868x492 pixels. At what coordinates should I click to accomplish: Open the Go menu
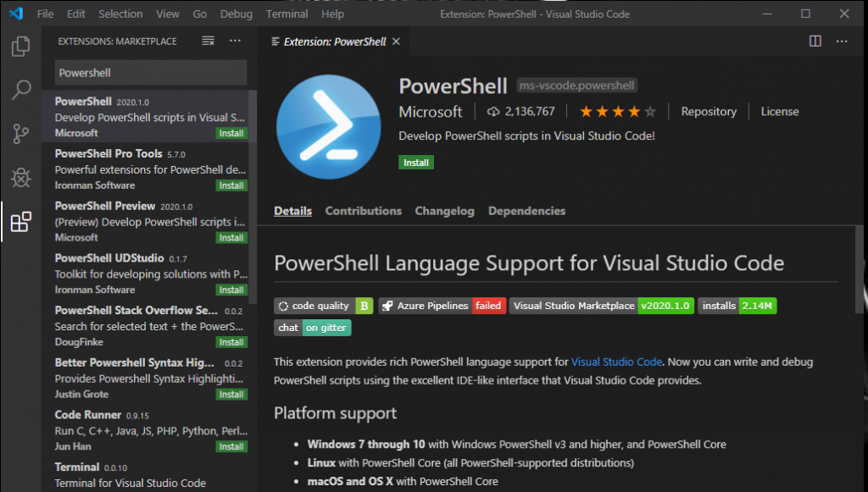[200, 14]
